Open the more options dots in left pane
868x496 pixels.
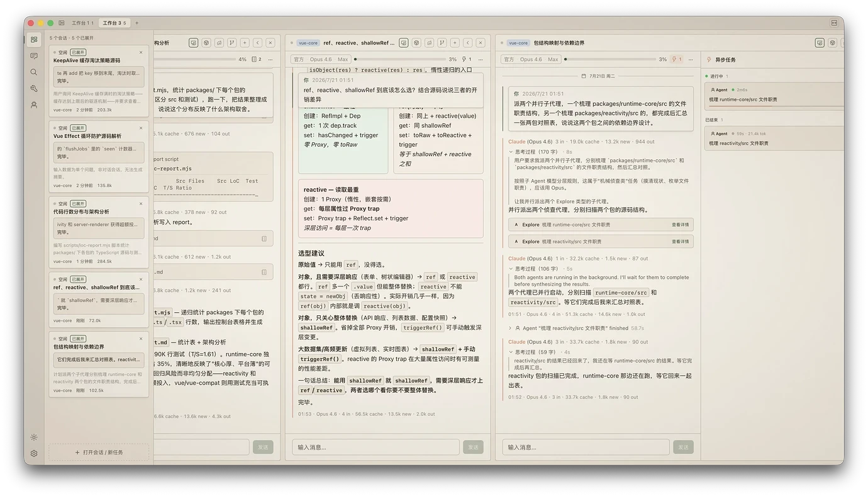tap(270, 59)
